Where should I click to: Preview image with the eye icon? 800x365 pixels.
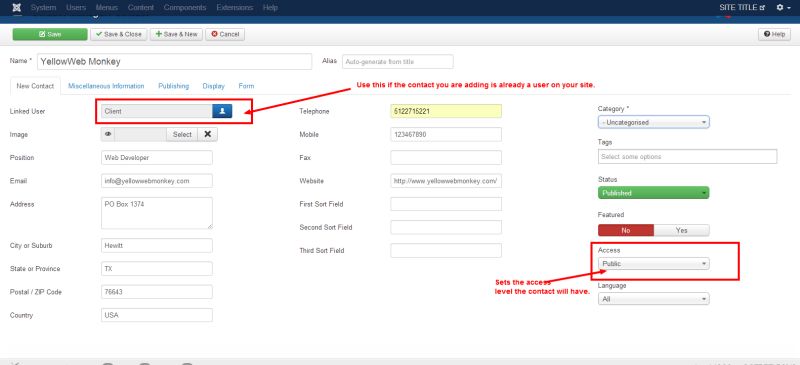pyautogui.click(x=108, y=134)
